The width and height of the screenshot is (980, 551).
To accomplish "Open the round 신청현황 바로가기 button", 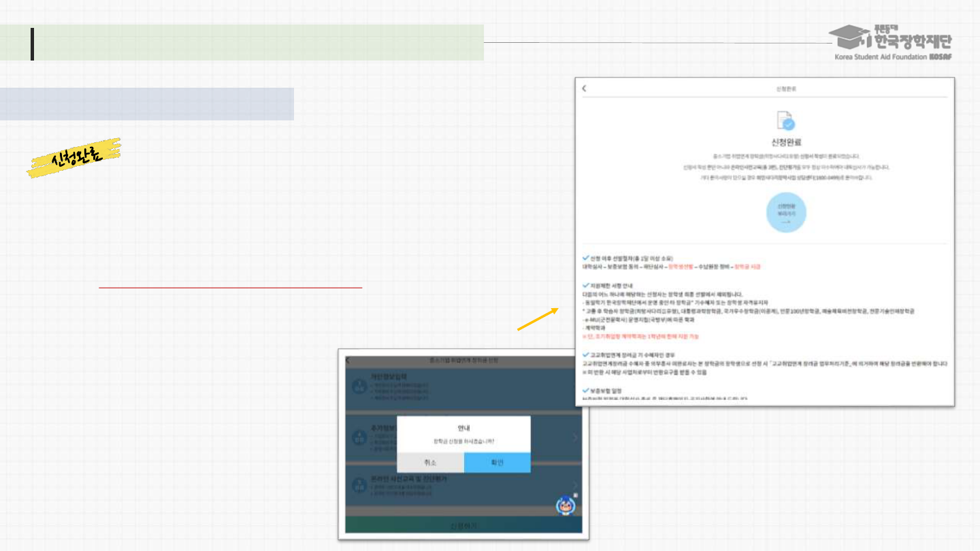I will coord(786,214).
